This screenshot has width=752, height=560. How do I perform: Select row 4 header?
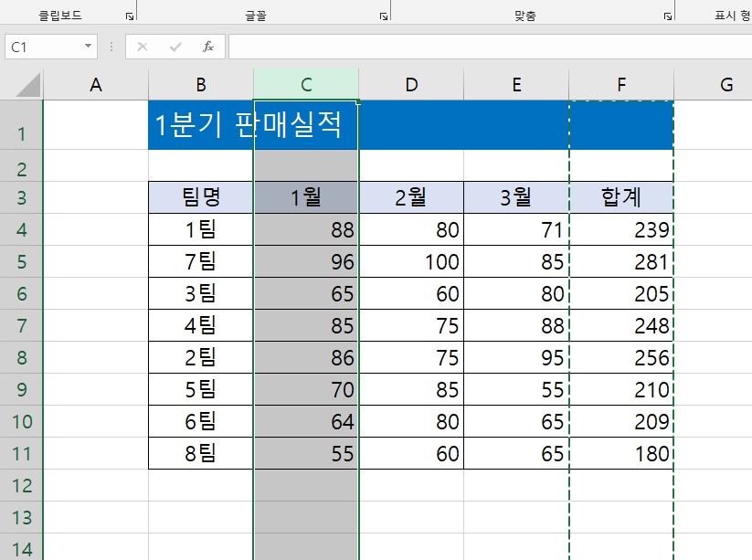[x=22, y=229]
